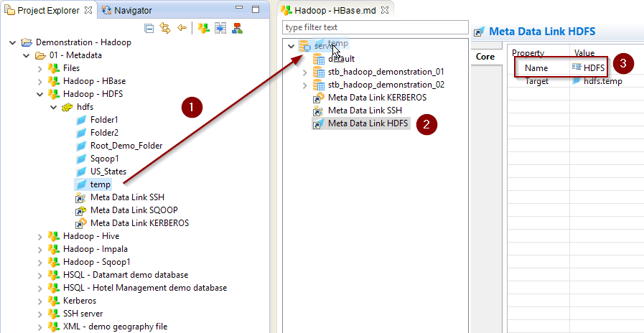This screenshot has width=644, height=333.
Task: Minimize the Project Explorer panel
Action: pyautogui.click(x=240, y=8)
